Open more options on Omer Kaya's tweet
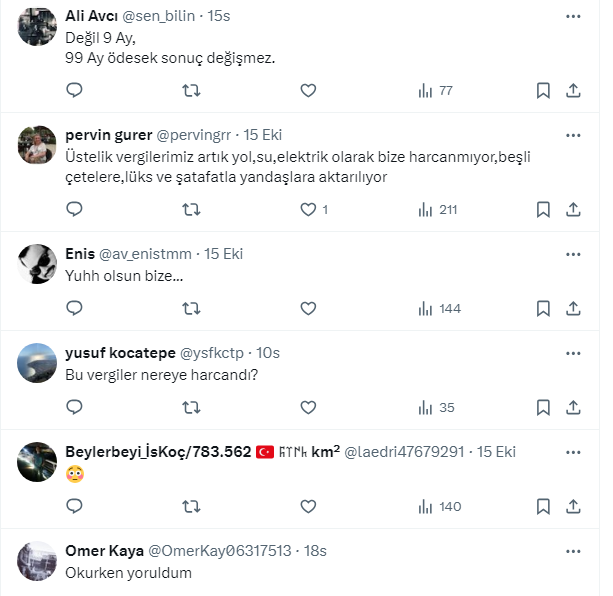The image size is (613, 596). (573, 551)
